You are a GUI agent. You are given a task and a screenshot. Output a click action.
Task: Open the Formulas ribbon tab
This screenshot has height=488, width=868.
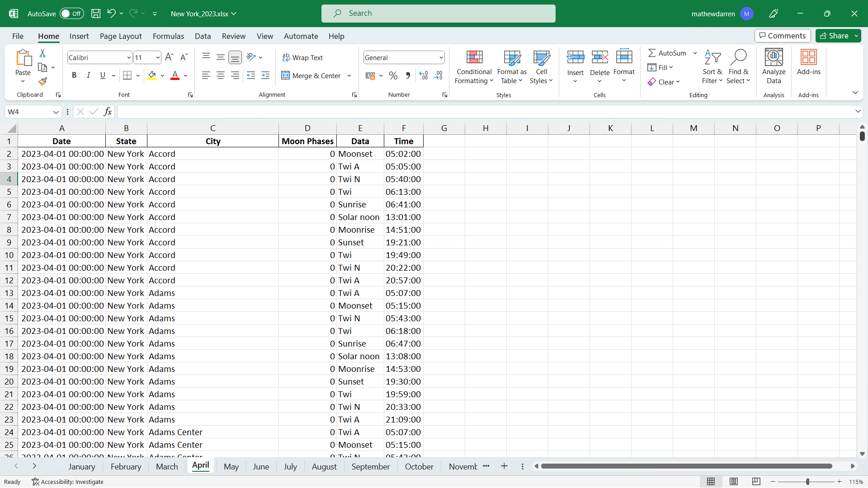point(168,36)
